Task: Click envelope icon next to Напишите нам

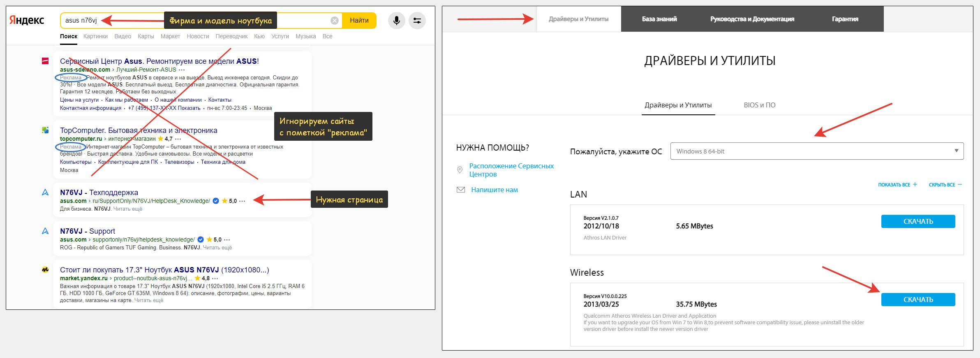Action: click(461, 190)
